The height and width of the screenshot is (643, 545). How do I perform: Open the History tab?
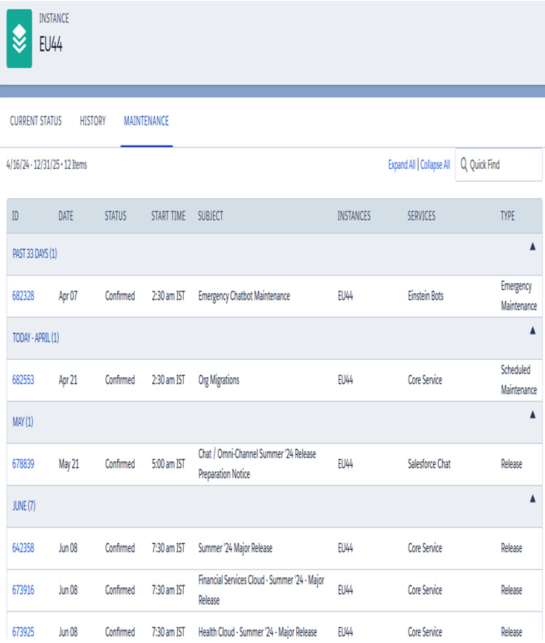tap(93, 121)
